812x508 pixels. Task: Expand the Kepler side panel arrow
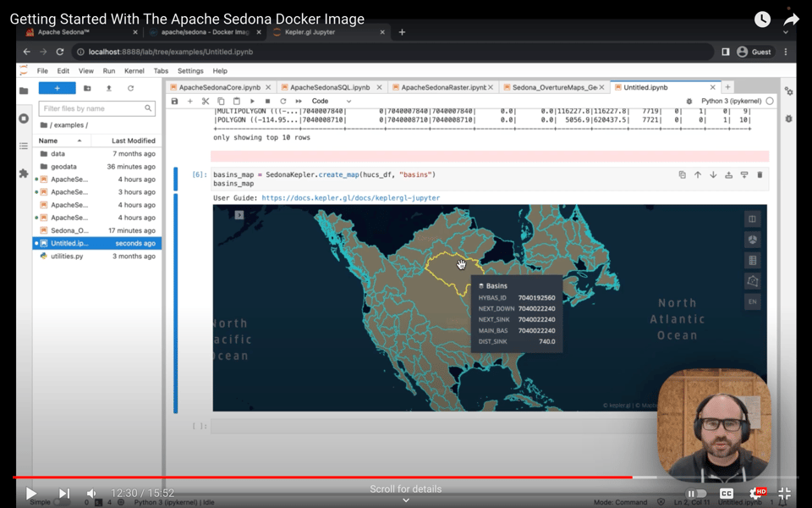[239, 215]
